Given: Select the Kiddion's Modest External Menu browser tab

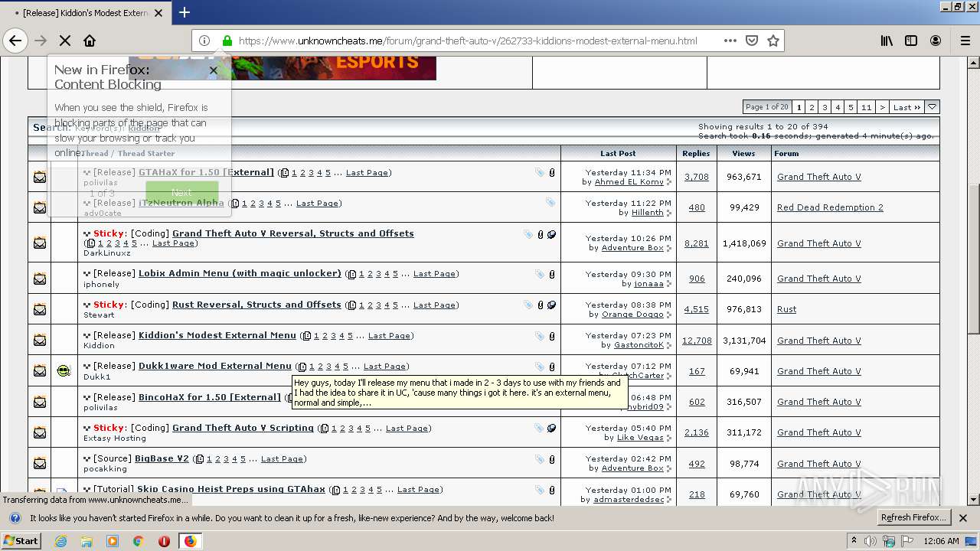Looking at the screenshot, I should (87, 13).
